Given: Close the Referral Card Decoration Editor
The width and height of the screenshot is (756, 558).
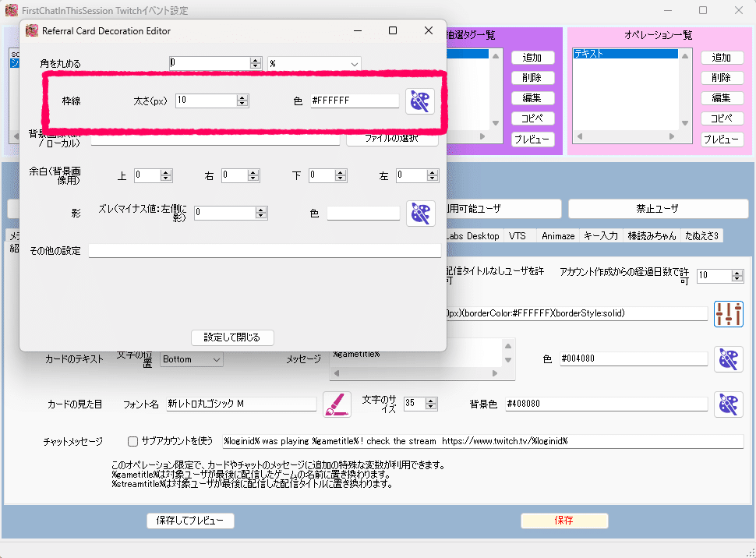Looking at the screenshot, I should coord(428,30).
